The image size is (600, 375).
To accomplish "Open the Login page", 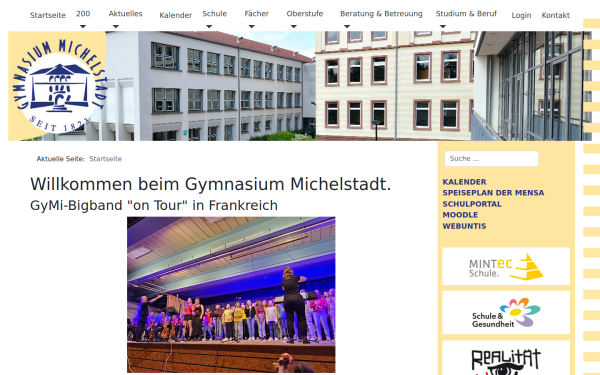I will pyautogui.click(x=522, y=15).
